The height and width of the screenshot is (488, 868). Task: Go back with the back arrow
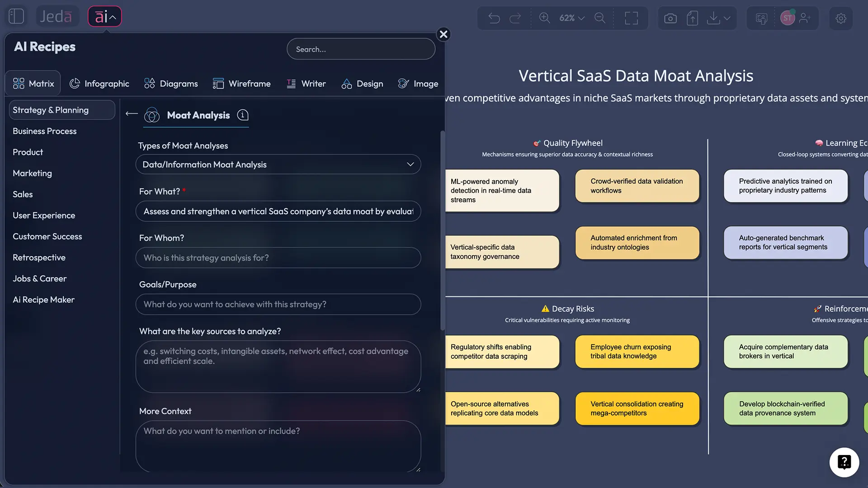[131, 114]
